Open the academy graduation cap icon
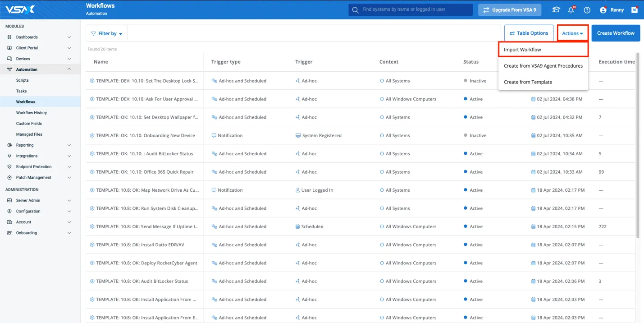The height and width of the screenshot is (323, 644). pos(556,10)
